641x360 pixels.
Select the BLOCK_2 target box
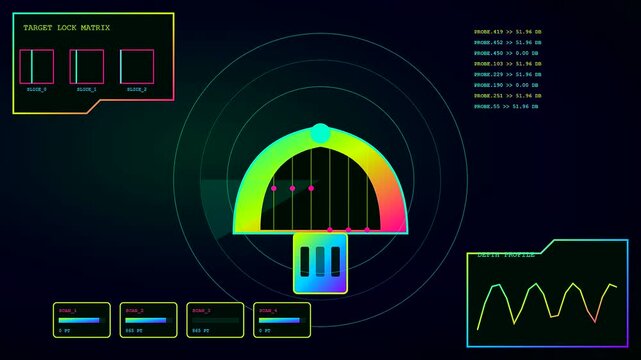(137, 67)
